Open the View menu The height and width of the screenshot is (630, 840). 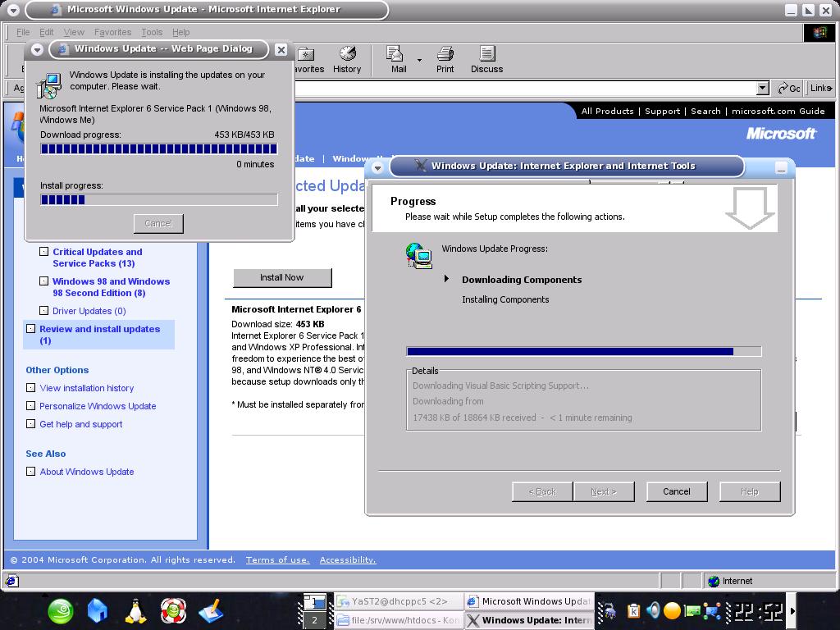point(74,32)
